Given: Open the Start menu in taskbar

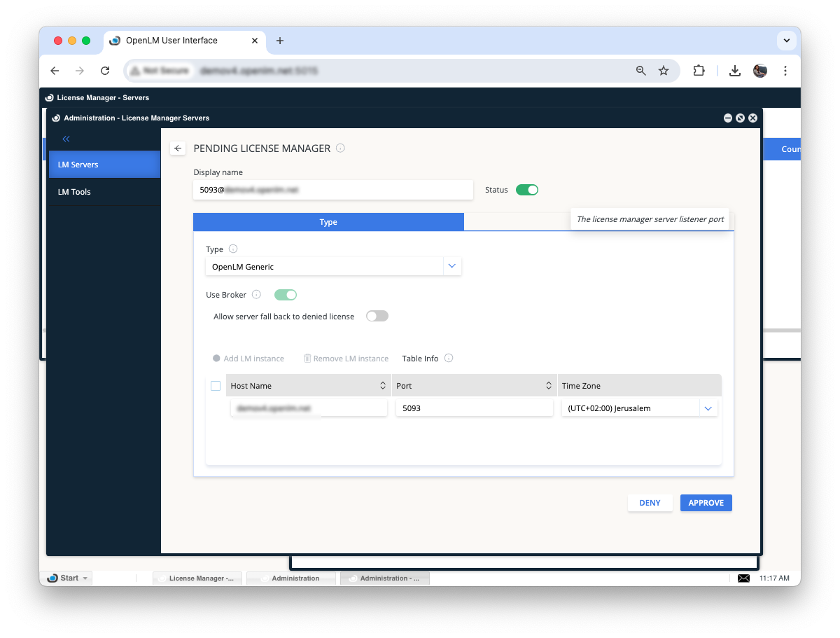Looking at the screenshot, I should tap(68, 578).
